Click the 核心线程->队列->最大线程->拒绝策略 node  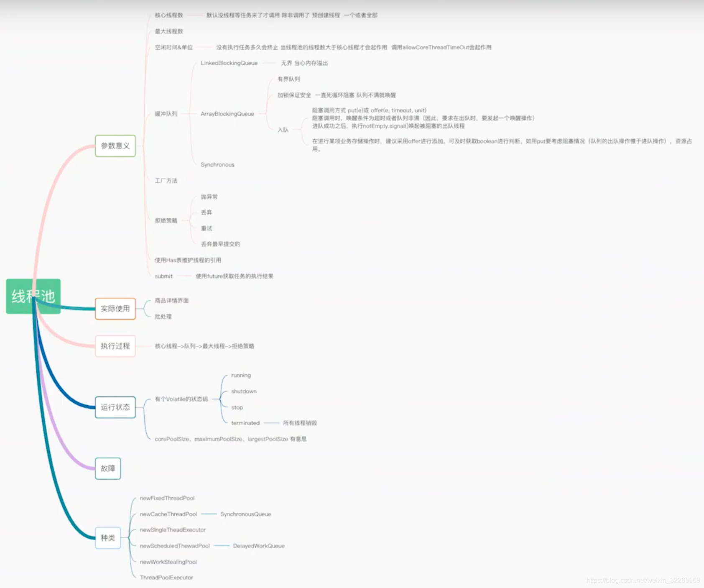204,346
